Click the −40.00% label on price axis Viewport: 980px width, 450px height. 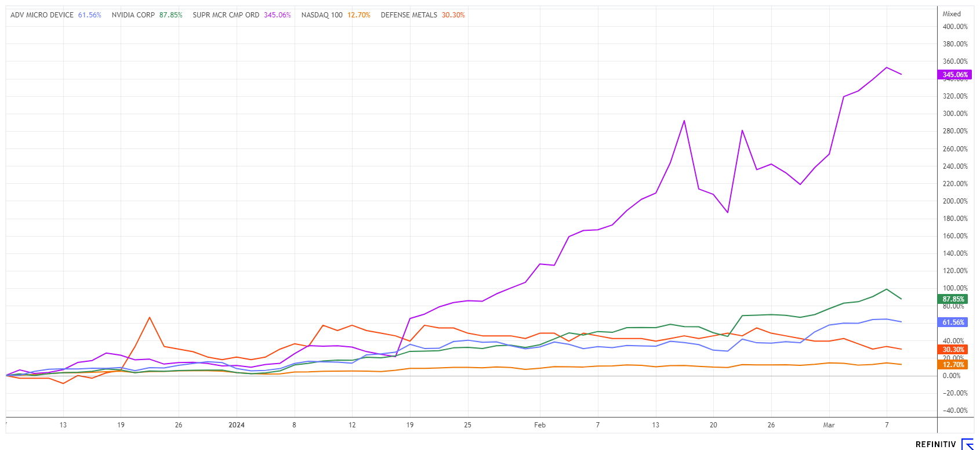954,411
